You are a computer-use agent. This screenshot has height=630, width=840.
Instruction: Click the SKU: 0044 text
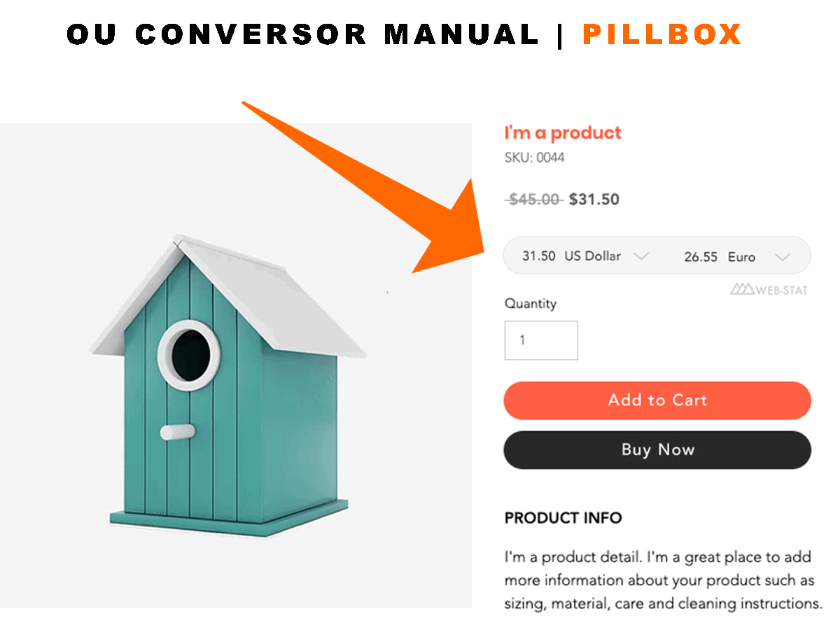534,157
